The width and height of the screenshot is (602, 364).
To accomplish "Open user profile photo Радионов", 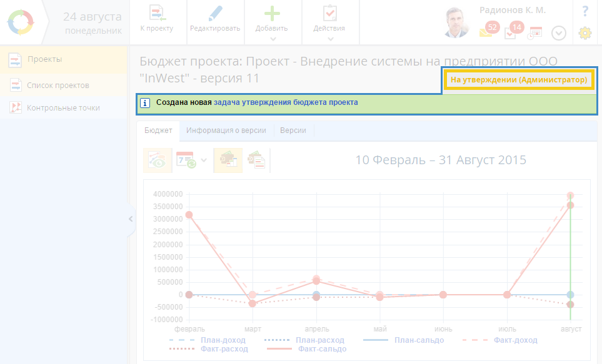I will pyautogui.click(x=456, y=22).
